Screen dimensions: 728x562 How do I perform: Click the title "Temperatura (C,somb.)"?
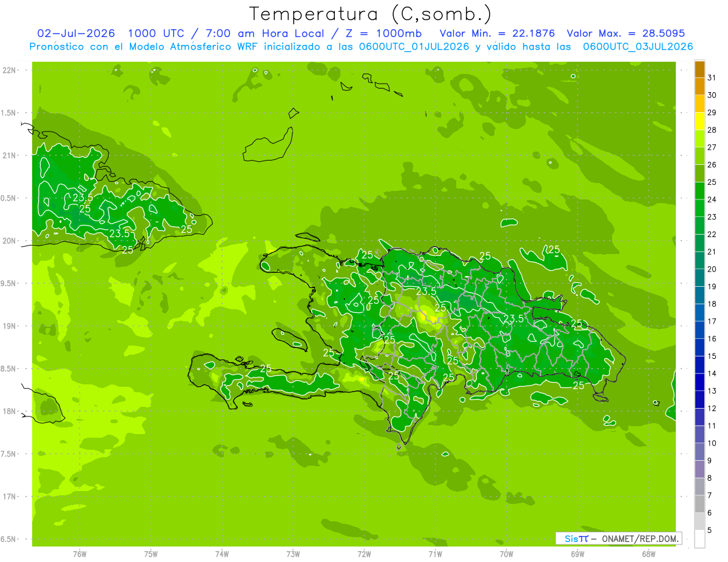point(371,13)
